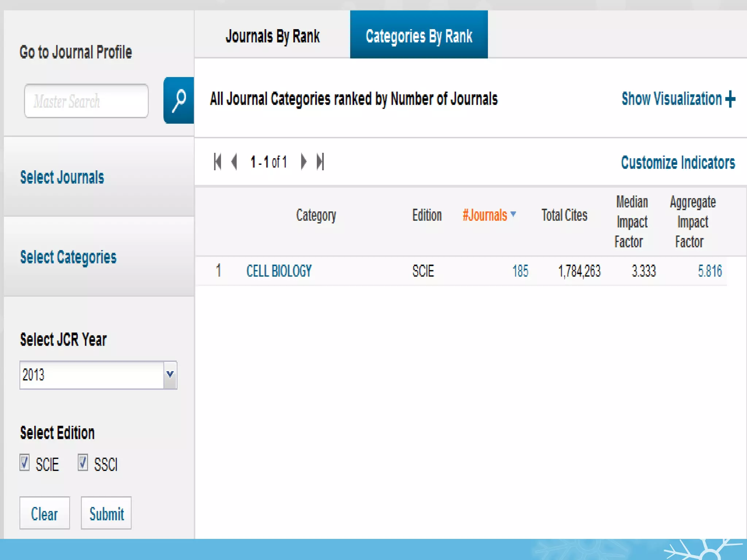Go to the first page arrow
Viewport: 747px width, 560px height.
coord(218,162)
